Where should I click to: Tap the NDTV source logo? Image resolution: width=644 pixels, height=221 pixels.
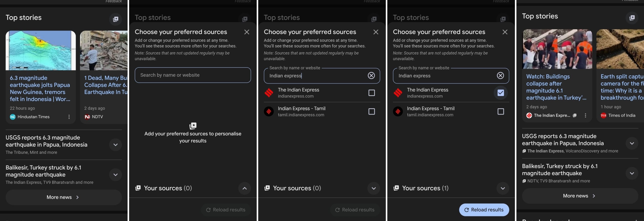87,117
